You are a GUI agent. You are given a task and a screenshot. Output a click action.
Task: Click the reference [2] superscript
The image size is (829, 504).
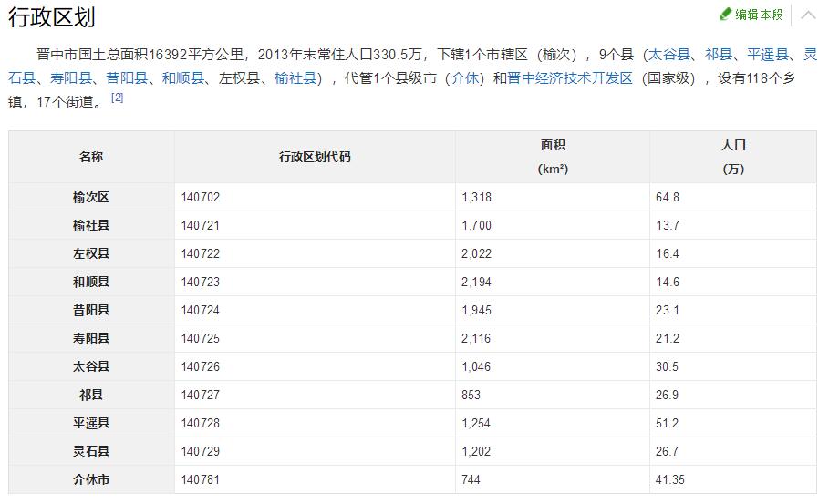click(117, 98)
